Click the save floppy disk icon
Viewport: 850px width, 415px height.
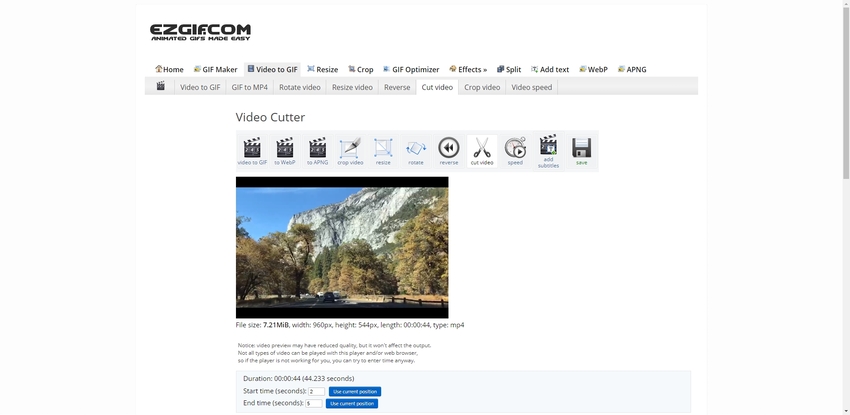(581, 150)
